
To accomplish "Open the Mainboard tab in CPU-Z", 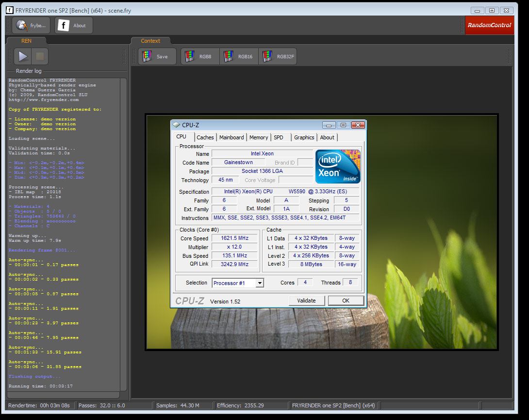I will coord(231,137).
